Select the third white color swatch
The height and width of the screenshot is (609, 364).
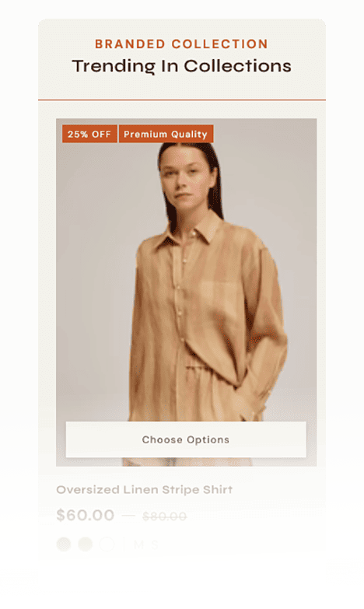[x=107, y=544]
